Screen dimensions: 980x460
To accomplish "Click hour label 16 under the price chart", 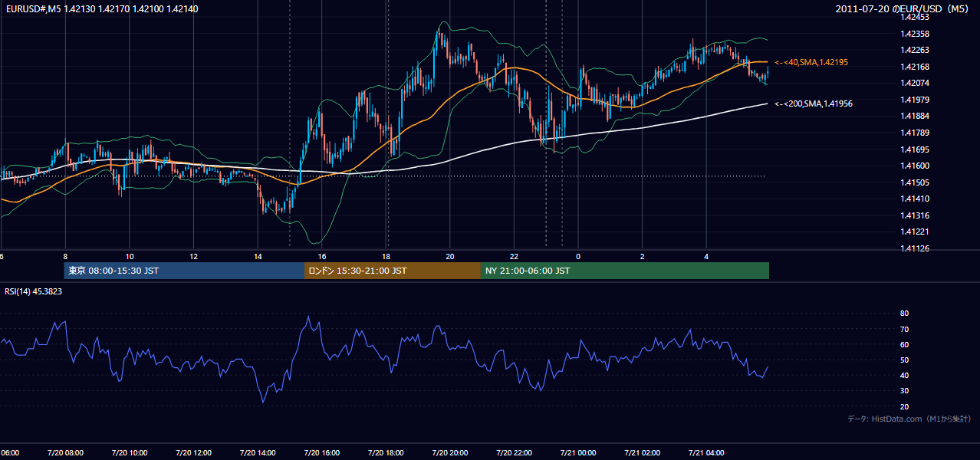I will point(322,257).
